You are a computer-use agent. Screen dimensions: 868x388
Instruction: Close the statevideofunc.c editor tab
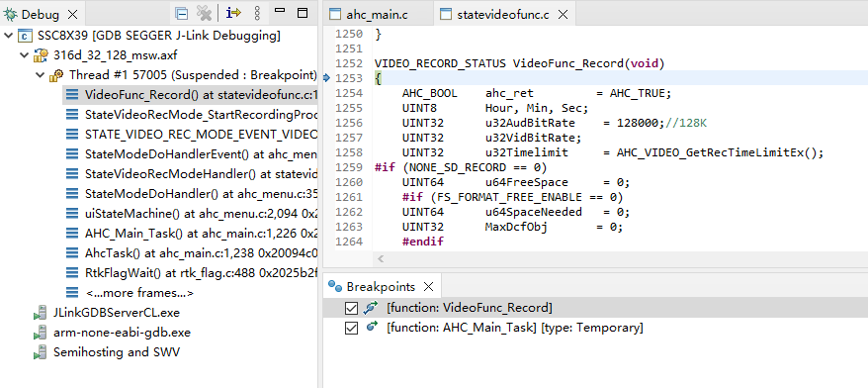[563, 15]
